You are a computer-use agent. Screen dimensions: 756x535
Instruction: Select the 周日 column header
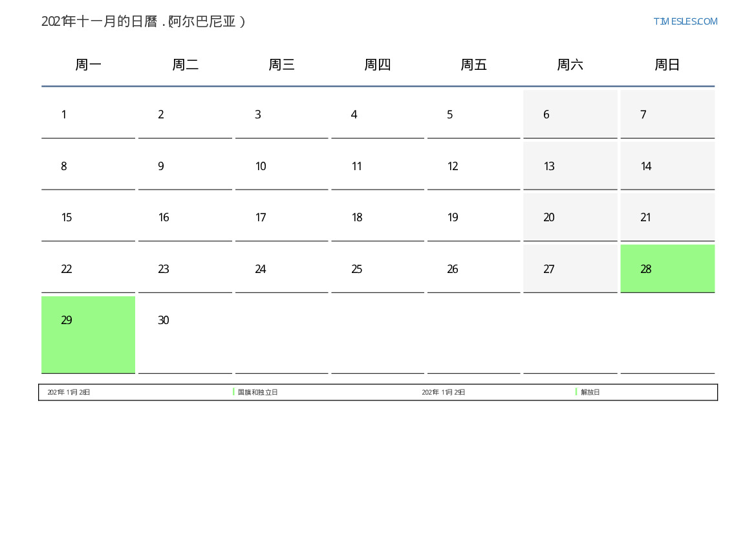pyautogui.click(x=667, y=65)
